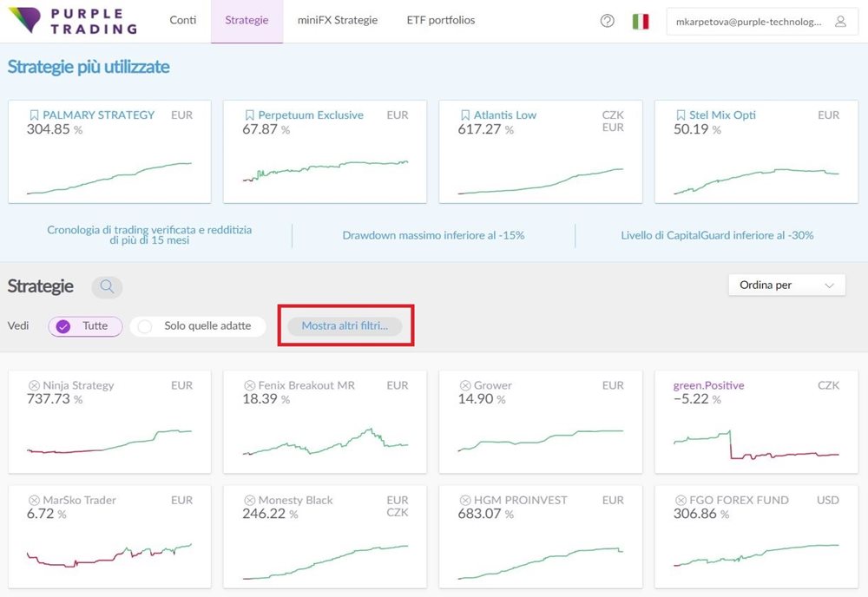This screenshot has height=597, width=868.
Task: Click the 683.07 % return value
Action: coord(485,514)
